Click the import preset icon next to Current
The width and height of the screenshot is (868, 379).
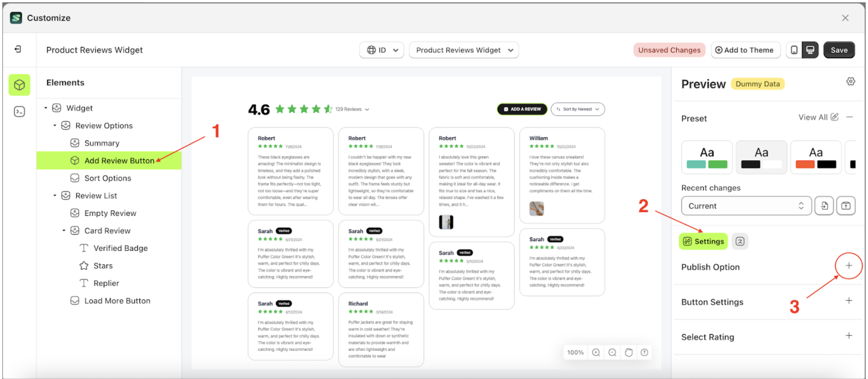pos(824,206)
